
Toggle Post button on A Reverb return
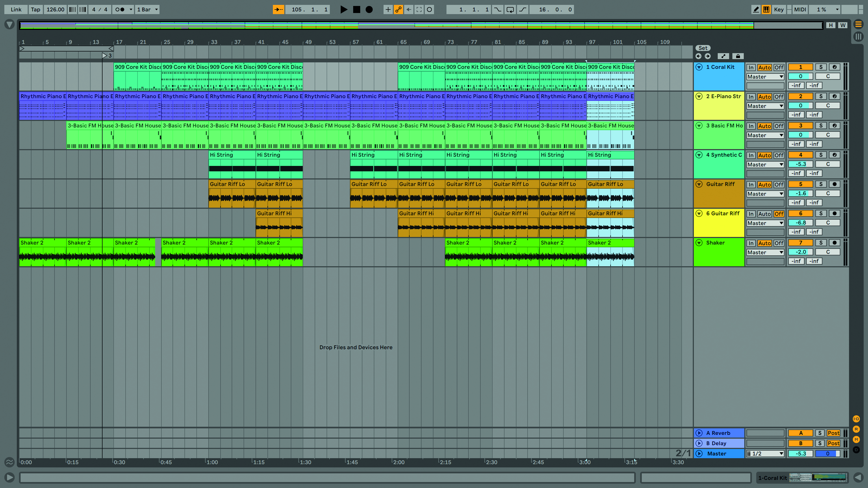coord(833,433)
